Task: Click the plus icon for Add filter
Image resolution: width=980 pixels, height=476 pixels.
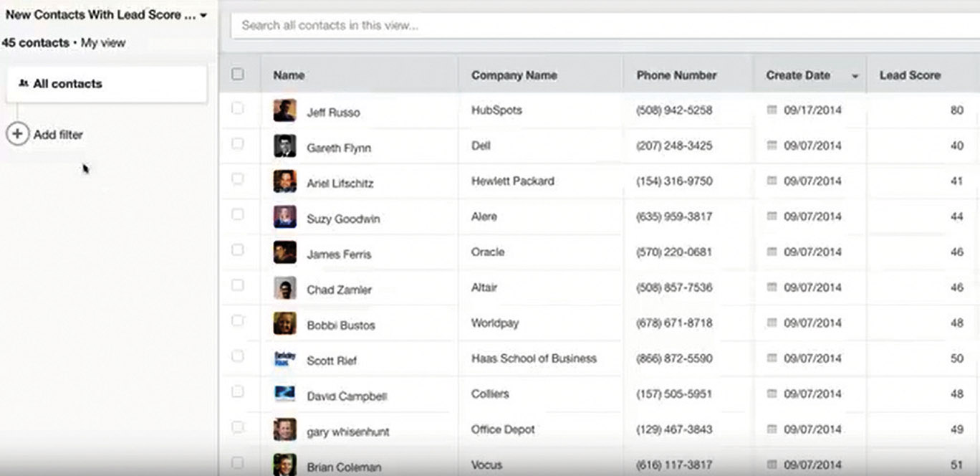Action: pyautogui.click(x=17, y=134)
